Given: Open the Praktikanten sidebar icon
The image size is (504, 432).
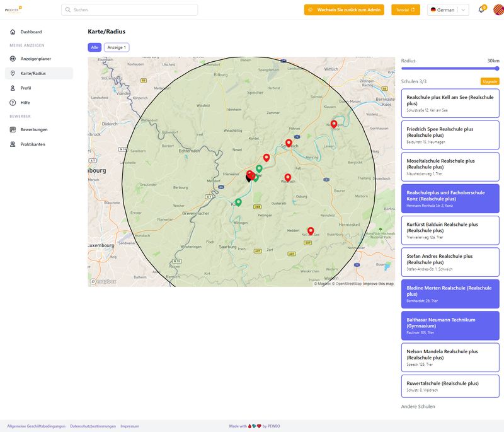Looking at the screenshot, I should click(13, 144).
